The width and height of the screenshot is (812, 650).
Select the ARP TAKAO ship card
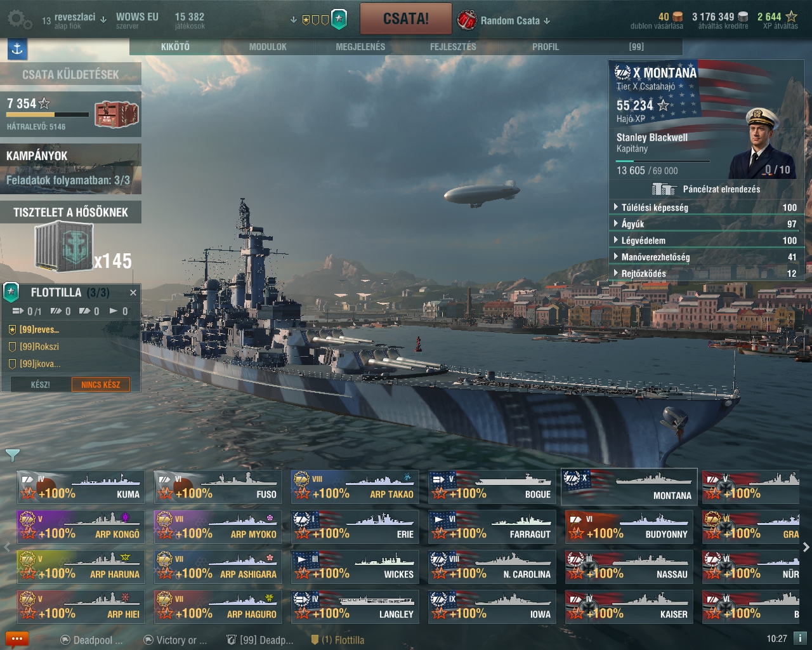coord(355,487)
